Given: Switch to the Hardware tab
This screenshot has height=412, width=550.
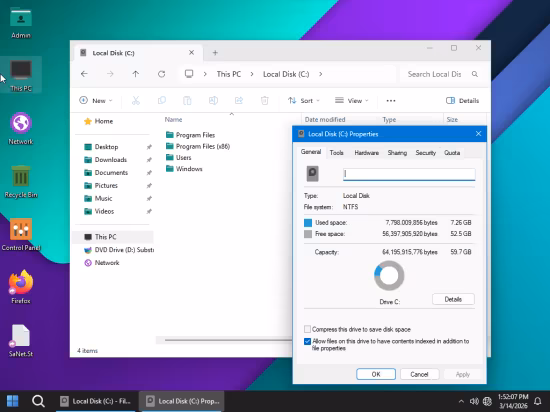Looking at the screenshot, I should coord(367,153).
